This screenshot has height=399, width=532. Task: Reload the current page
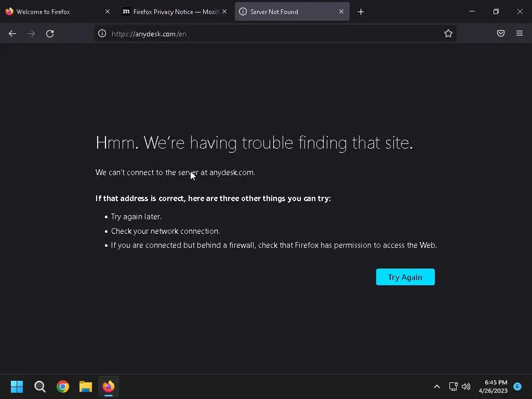[x=50, y=34]
